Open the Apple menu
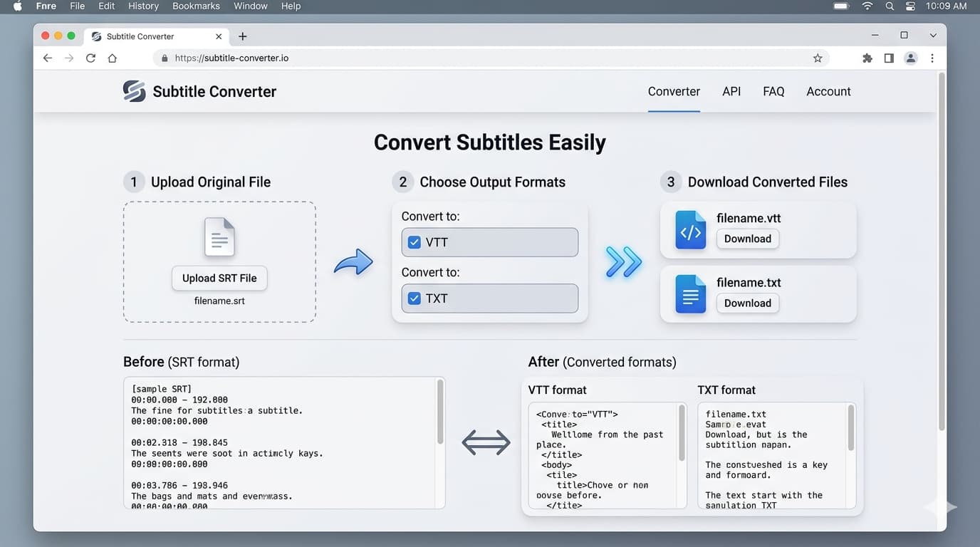This screenshot has width=980, height=547. pos(18,6)
